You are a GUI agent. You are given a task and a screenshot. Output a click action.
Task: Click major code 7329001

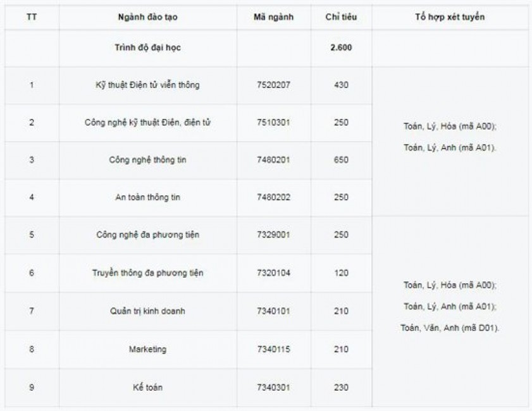(274, 235)
